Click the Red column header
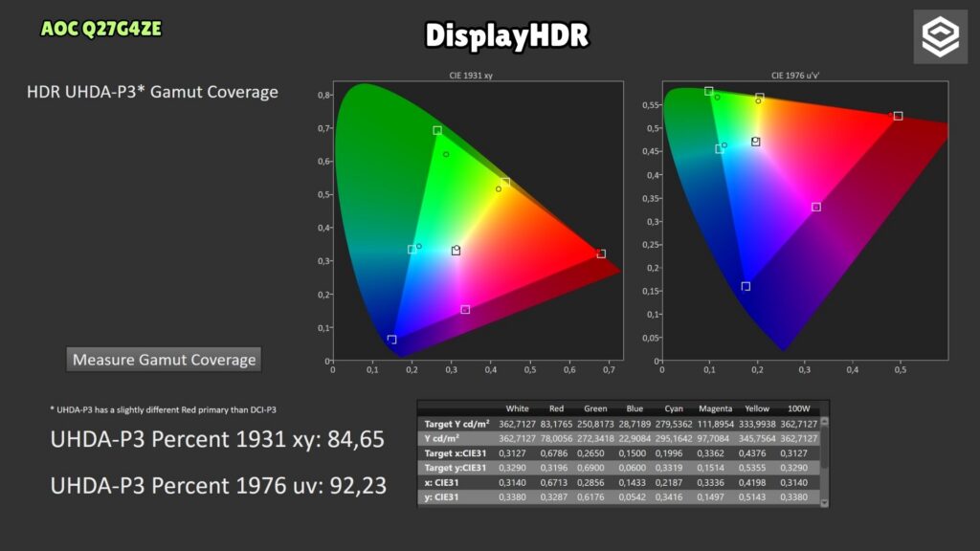This screenshot has height=551, width=980. coord(556,408)
